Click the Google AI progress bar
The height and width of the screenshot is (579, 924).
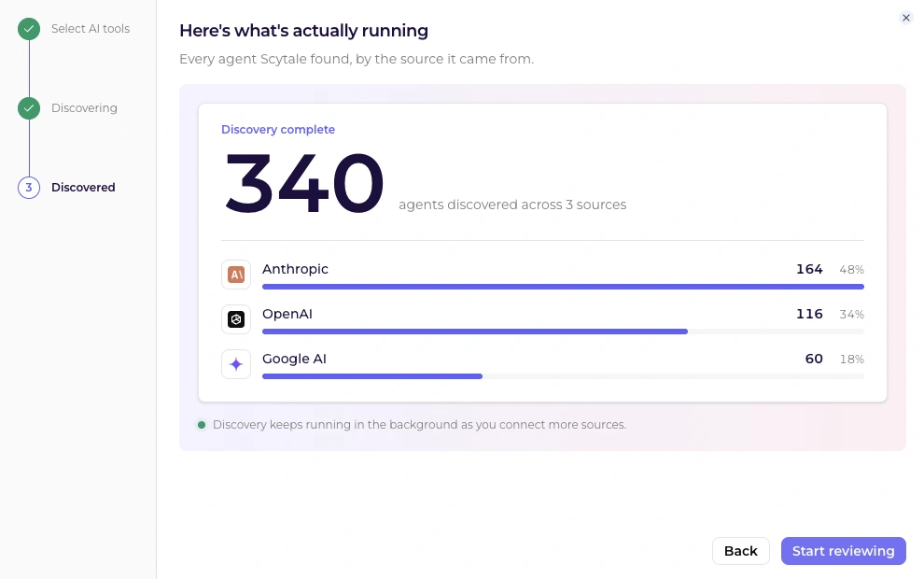(564, 376)
